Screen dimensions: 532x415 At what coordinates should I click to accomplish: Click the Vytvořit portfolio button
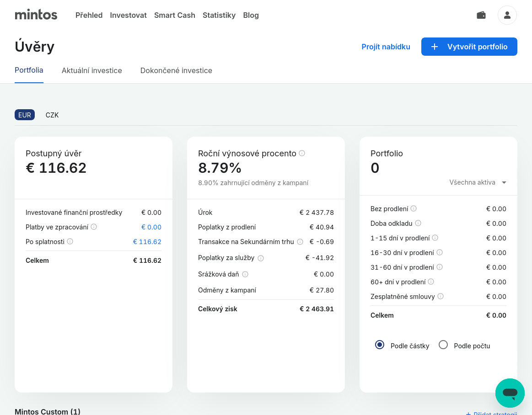(x=469, y=47)
